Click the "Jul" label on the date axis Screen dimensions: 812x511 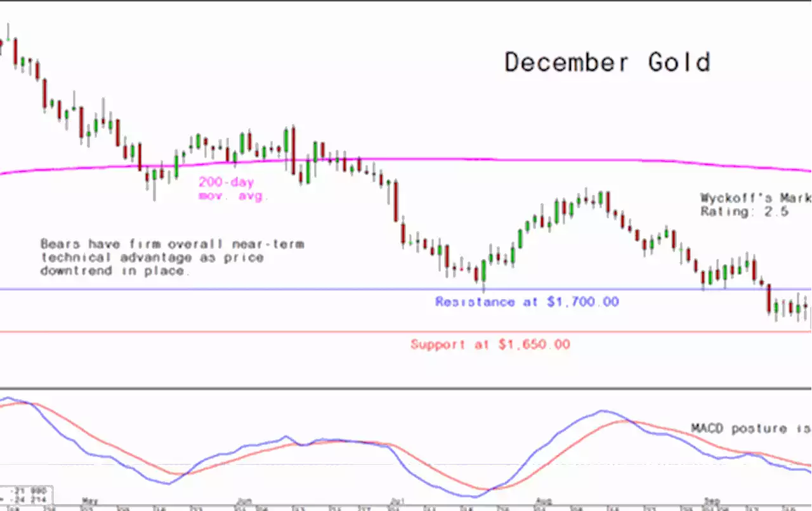(x=398, y=500)
